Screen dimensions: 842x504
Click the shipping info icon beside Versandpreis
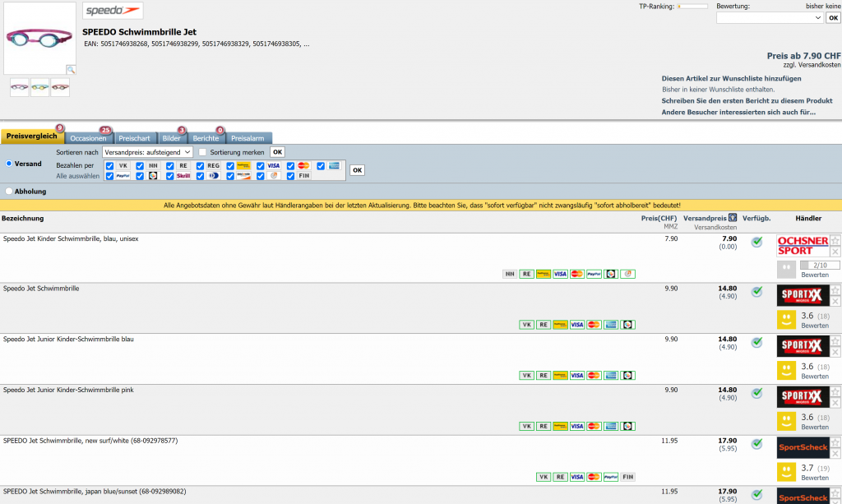733,218
